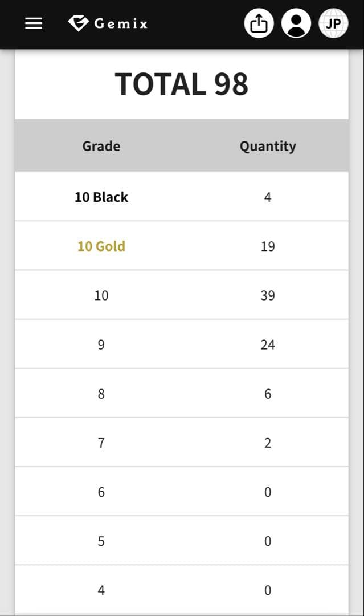Select the grade 10 row label
This screenshot has width=364, height=616.
pyautogui.click(x=101, y=295)
